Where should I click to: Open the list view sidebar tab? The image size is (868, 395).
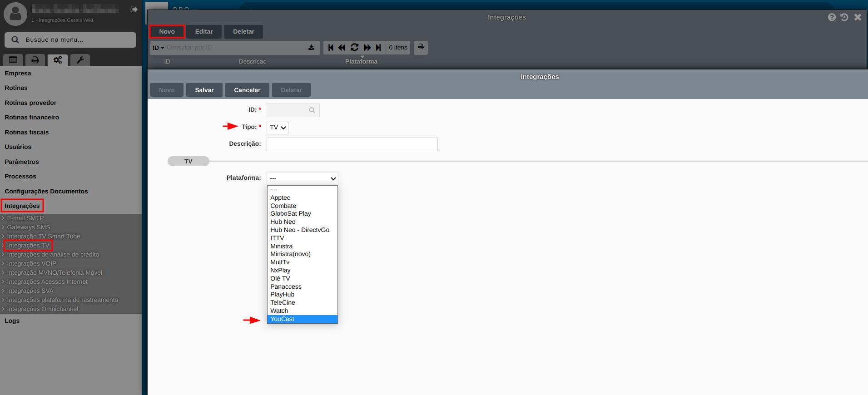pyautogui.click(x=13, y=60)
